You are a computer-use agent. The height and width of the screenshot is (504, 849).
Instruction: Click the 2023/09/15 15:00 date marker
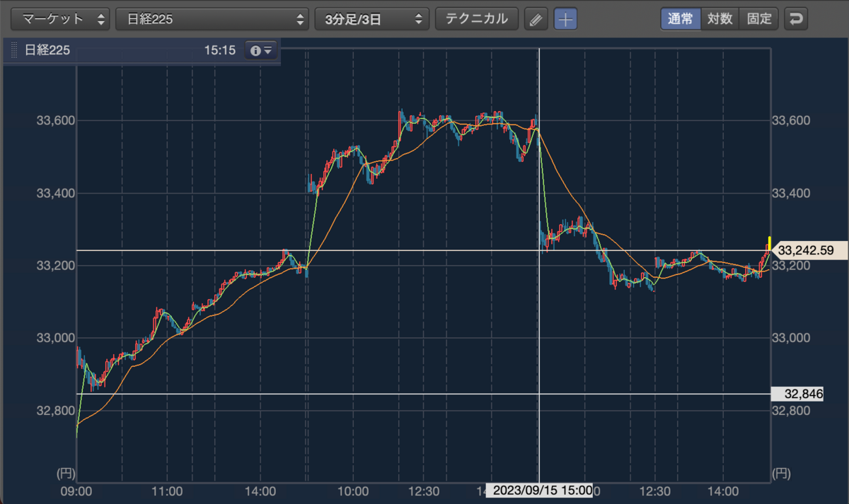(540, 491)
